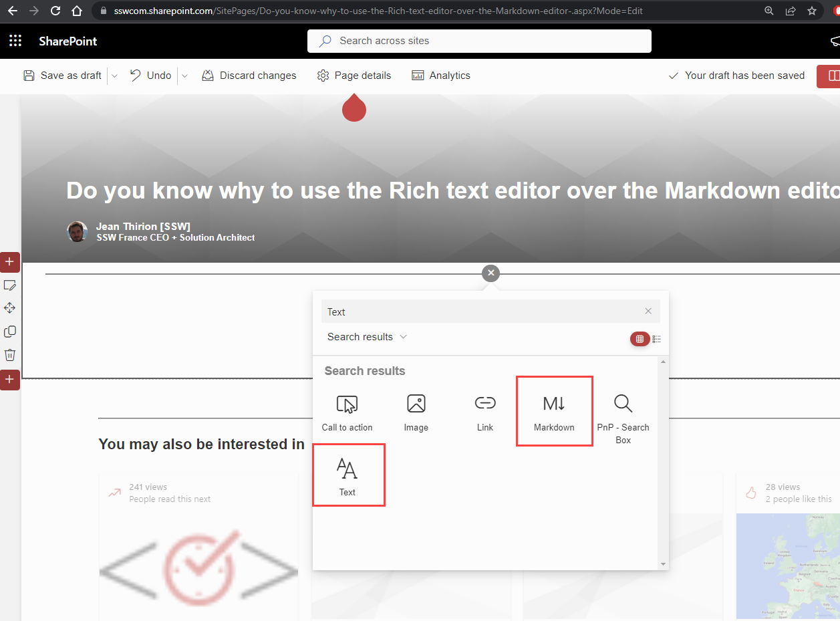
Task: Add a Call to action web part
Action: coord(347,412)
